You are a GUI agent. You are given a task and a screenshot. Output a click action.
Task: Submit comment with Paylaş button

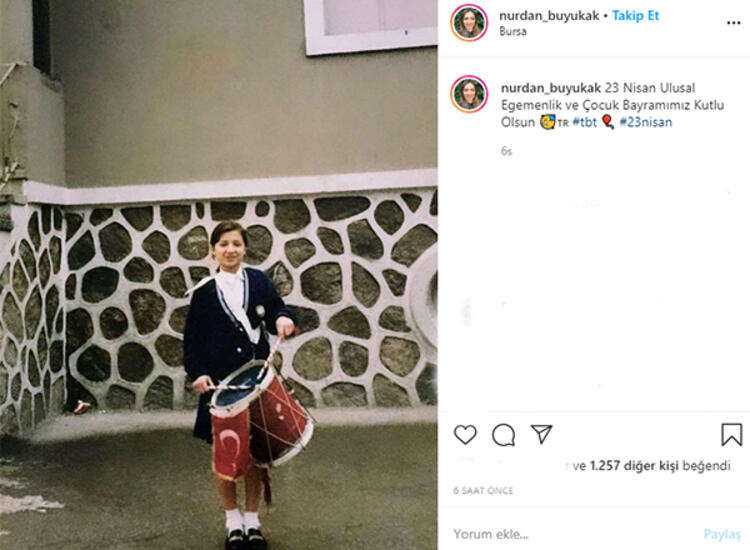722,534
